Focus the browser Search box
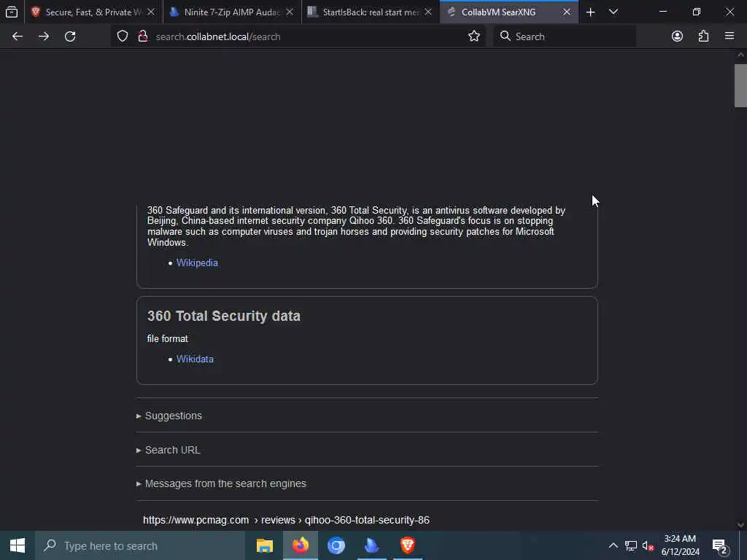The image size is (747, 560). [x=565, y=36]
